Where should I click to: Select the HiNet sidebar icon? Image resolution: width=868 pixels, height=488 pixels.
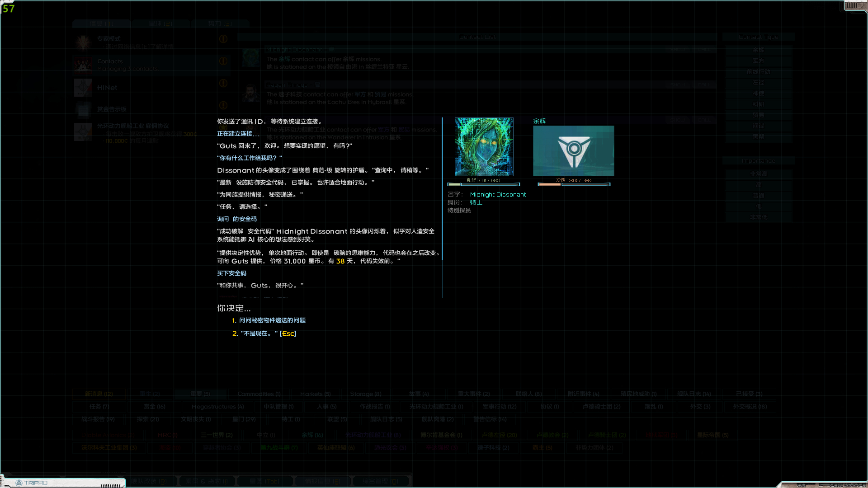coord(83,88)
